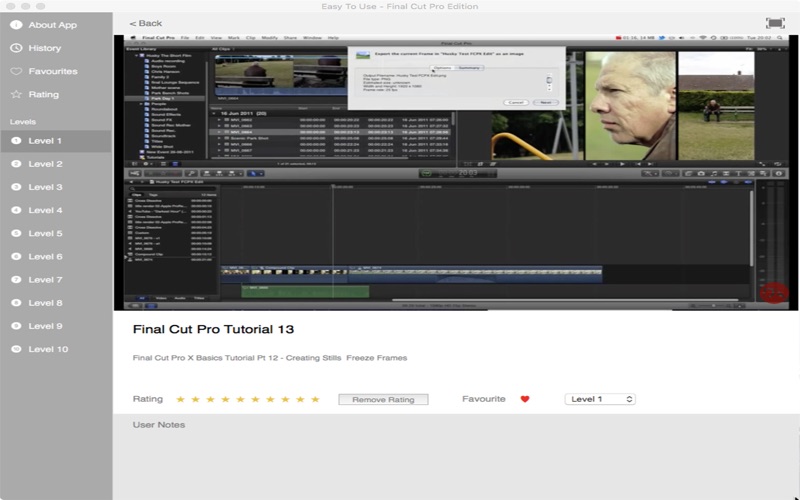Set rating to the third star
This screenshot has width=800, height=500.
click(x=210, y=399)
